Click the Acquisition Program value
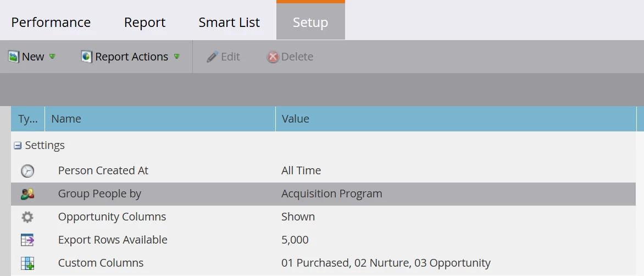The image size is (644, 276). [x=332, y=194]
